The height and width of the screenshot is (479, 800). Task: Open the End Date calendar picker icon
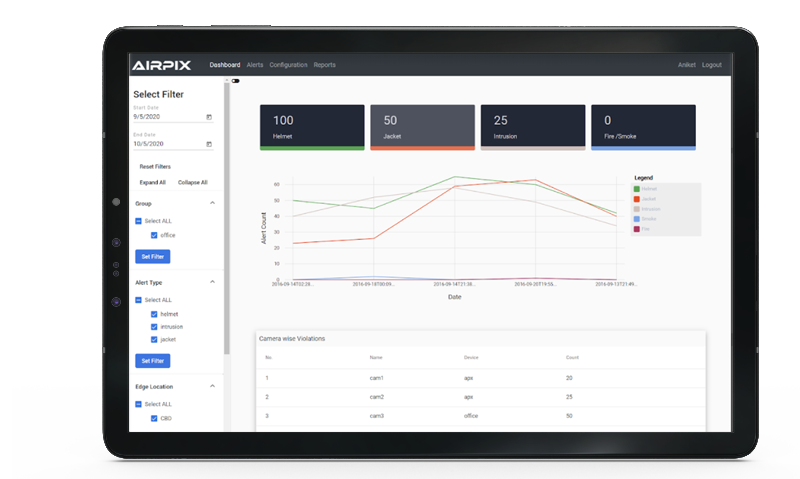(x=209, y=144)
